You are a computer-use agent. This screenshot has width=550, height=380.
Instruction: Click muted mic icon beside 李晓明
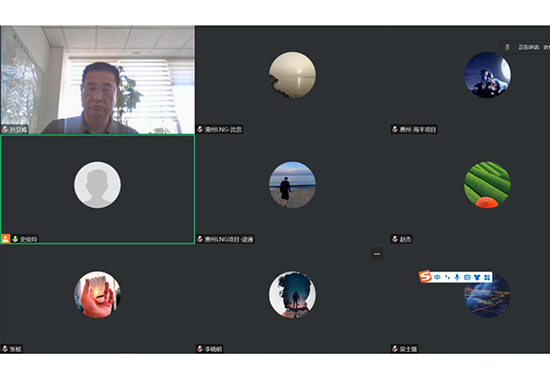coord(200,349)
